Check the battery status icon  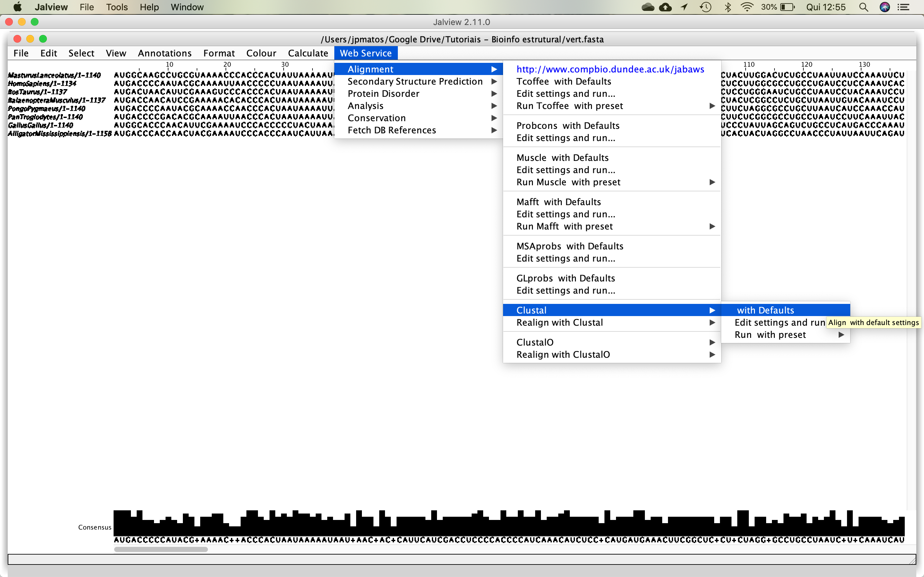point(787,7)
